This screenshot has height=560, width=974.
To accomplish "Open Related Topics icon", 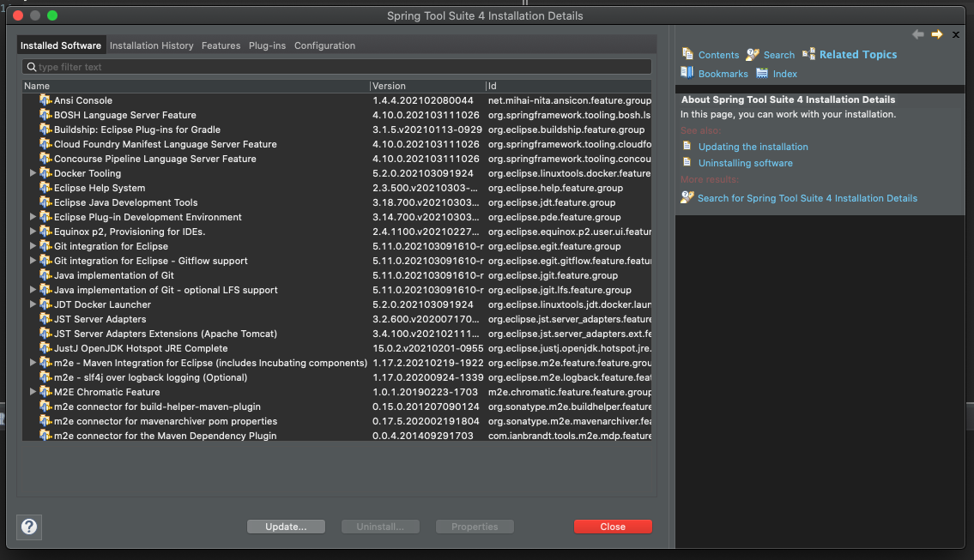I will click(808, 54).
